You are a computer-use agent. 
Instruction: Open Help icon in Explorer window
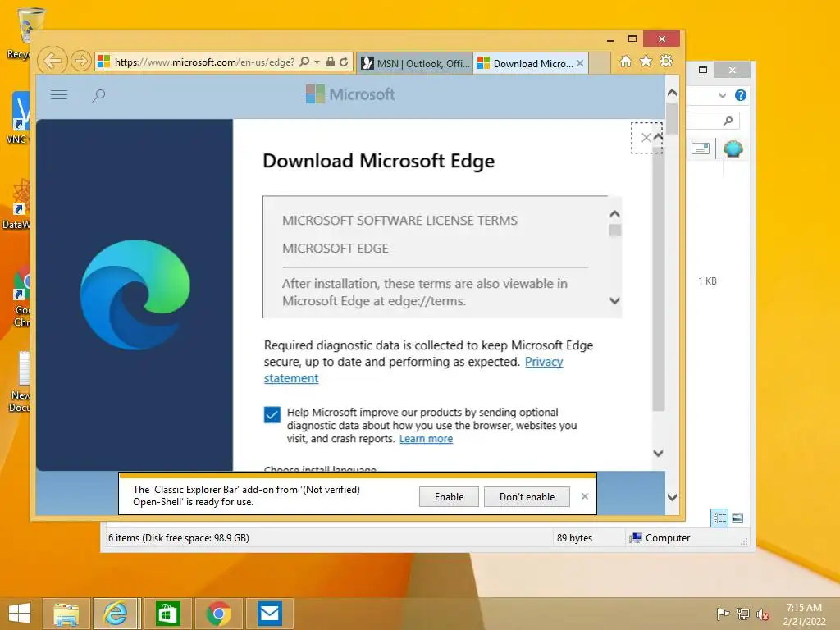click(741, 95)
